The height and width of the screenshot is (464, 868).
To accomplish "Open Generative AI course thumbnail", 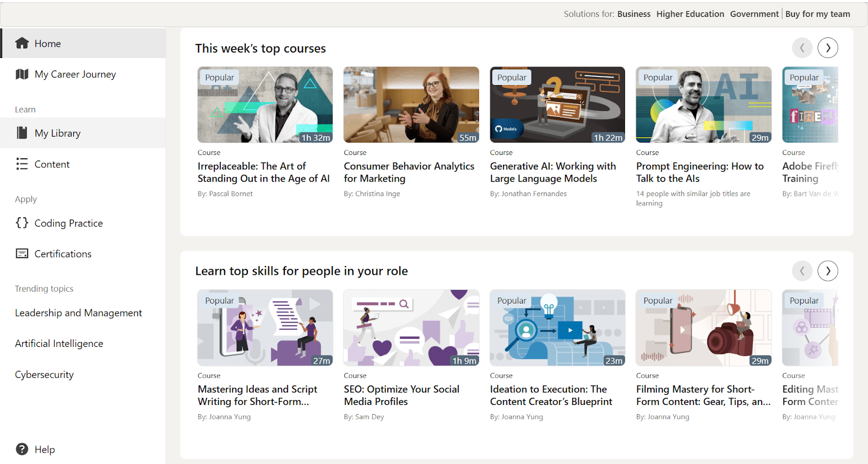I will tap(558, 105).
